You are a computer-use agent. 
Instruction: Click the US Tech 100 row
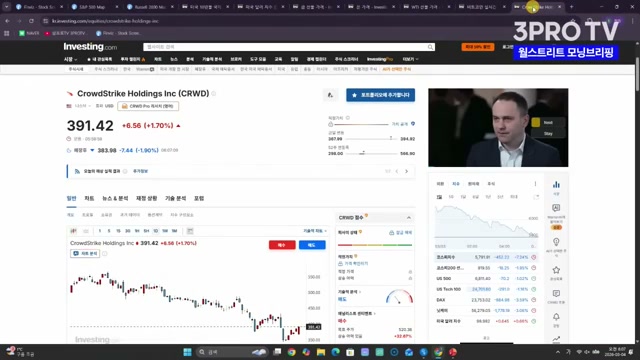point(486,289)
